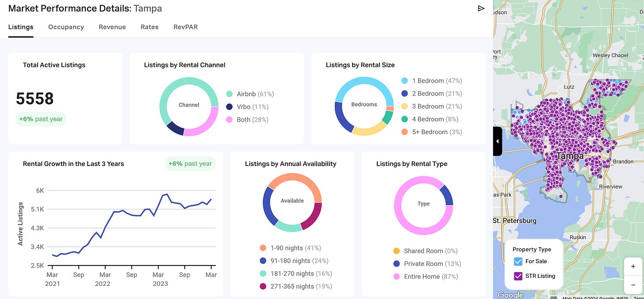Zoom out the map with minus button
This screenshot has width=644, height=299.
633,285
